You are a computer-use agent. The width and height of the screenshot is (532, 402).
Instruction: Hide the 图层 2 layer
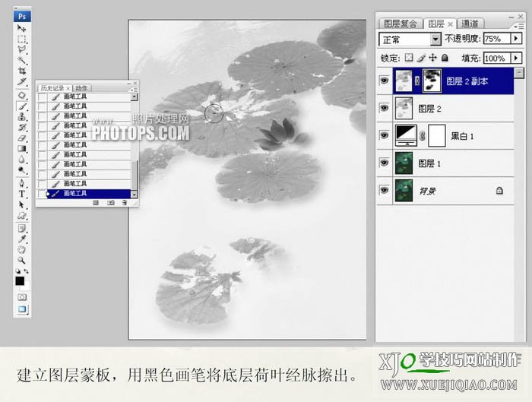tap(384, 108)
